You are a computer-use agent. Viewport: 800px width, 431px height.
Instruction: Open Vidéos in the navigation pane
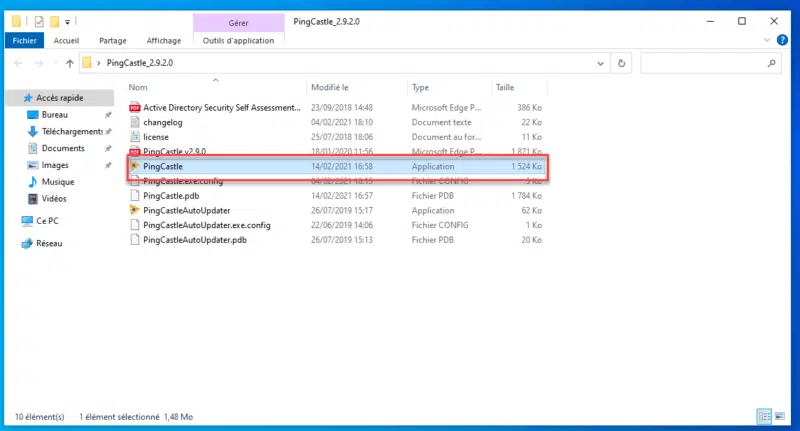click(x=54, y=199)
